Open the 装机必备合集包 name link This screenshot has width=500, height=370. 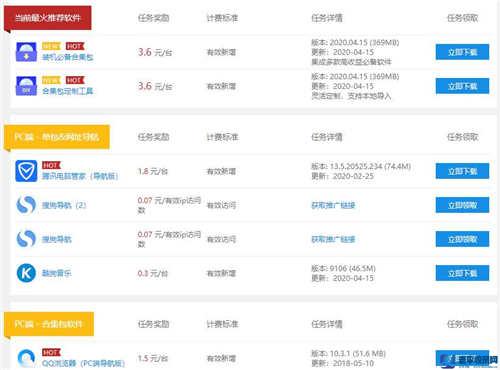(x=68, y=57)
